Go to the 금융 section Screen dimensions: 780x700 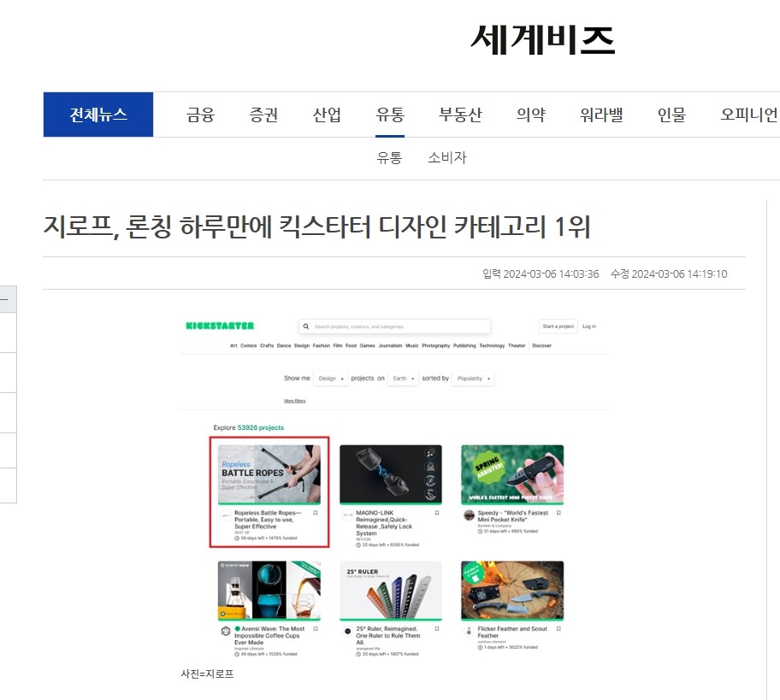coord(200,115)
